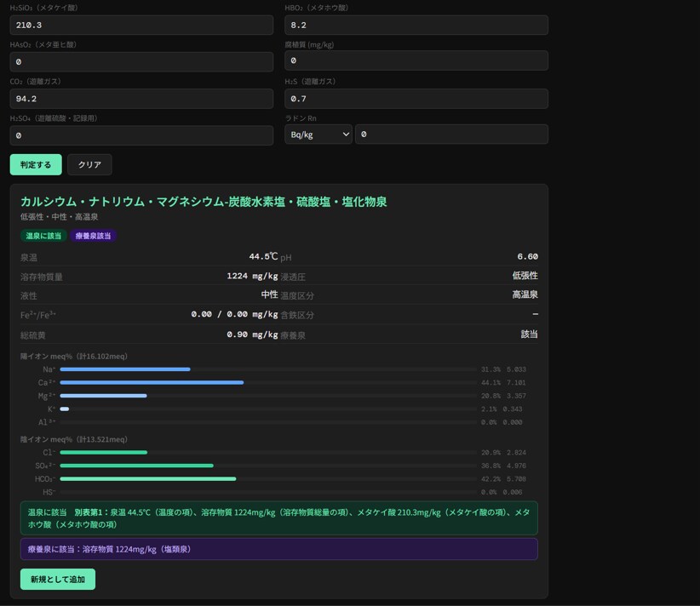Screen dimensions: 700x606
Task: Focus the H₂S 遊離ガス field showing 0.7
Action: pyautogui.click(x=416, y=99)
